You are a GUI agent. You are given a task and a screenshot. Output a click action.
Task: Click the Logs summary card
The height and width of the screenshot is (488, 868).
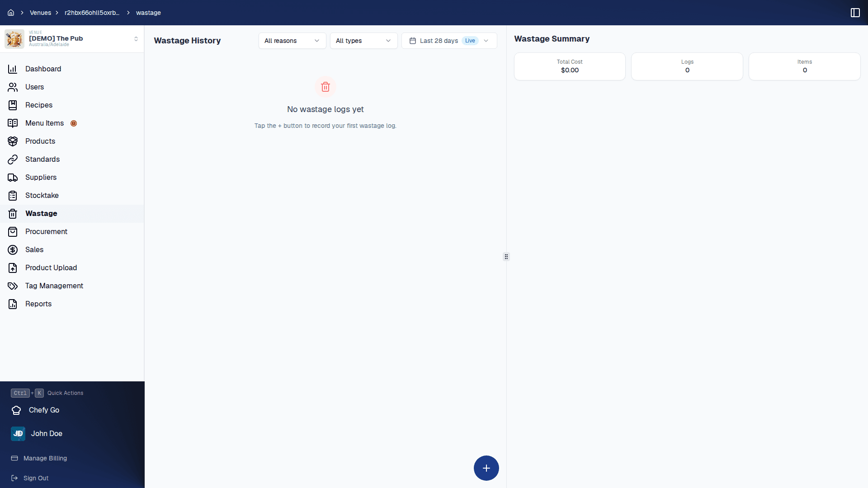(687, 66)
